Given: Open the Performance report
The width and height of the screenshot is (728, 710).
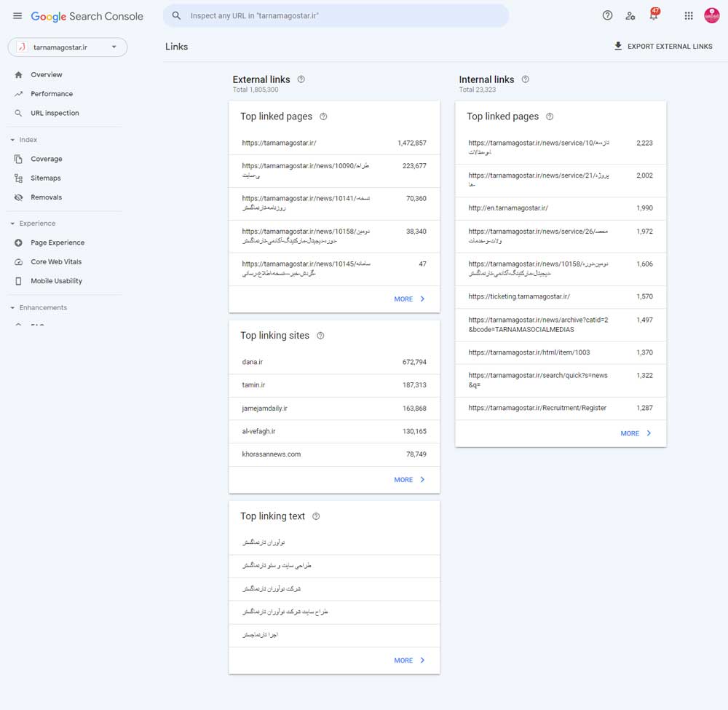Looking at the screenshot, I should (52, 94).
